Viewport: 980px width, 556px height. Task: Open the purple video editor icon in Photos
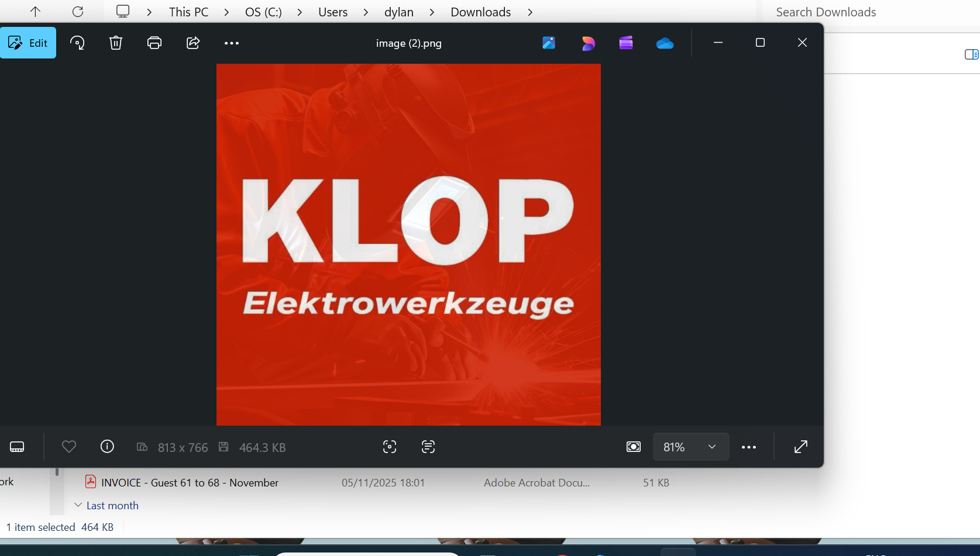626,43
